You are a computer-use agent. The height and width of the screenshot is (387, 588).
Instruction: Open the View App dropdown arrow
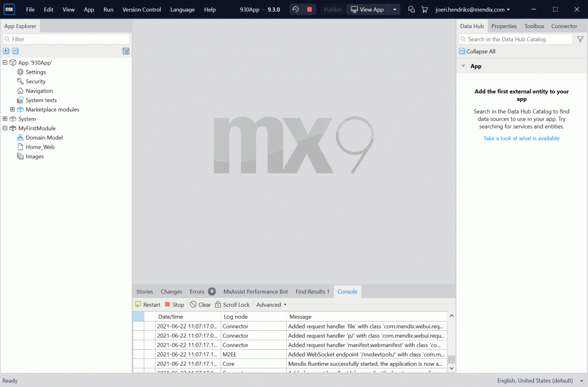coord(394,9)
